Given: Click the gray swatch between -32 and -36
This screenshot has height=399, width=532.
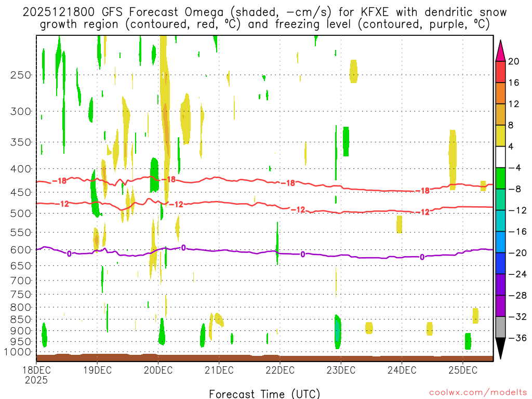Looking at the screenshot, I should (x=500, y=327).
